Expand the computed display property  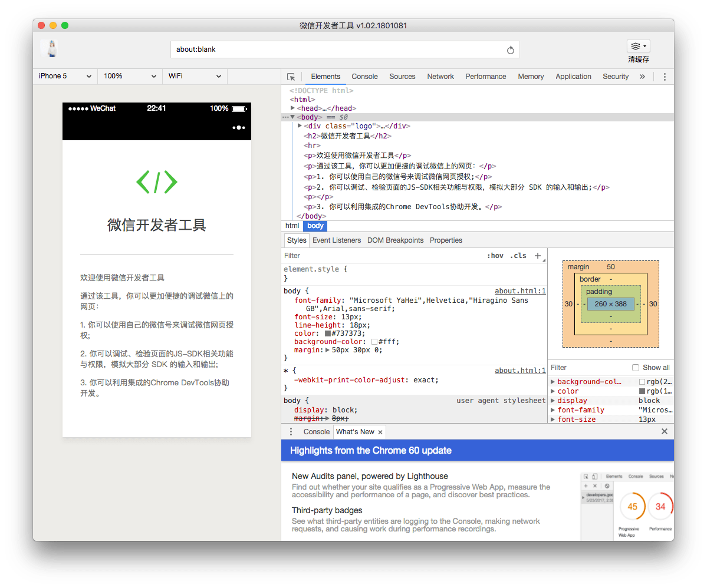(553, 401)
